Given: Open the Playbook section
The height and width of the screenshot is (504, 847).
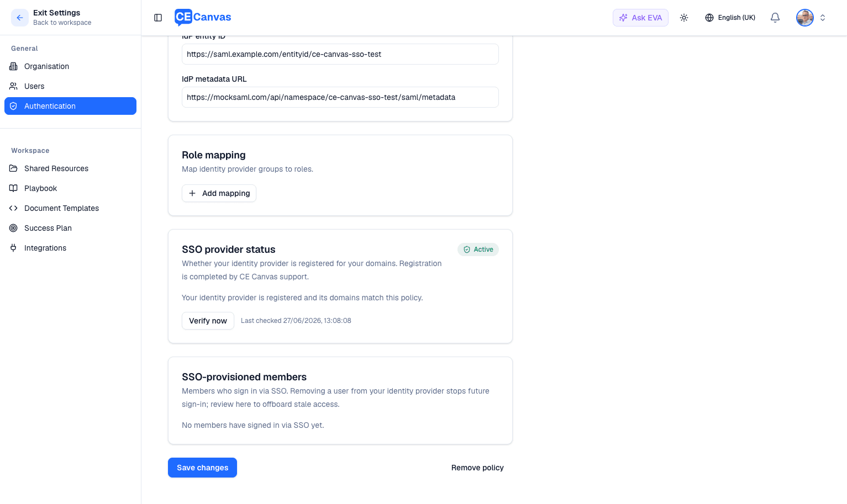Looking at the screenshot, I should coord(70,188).
